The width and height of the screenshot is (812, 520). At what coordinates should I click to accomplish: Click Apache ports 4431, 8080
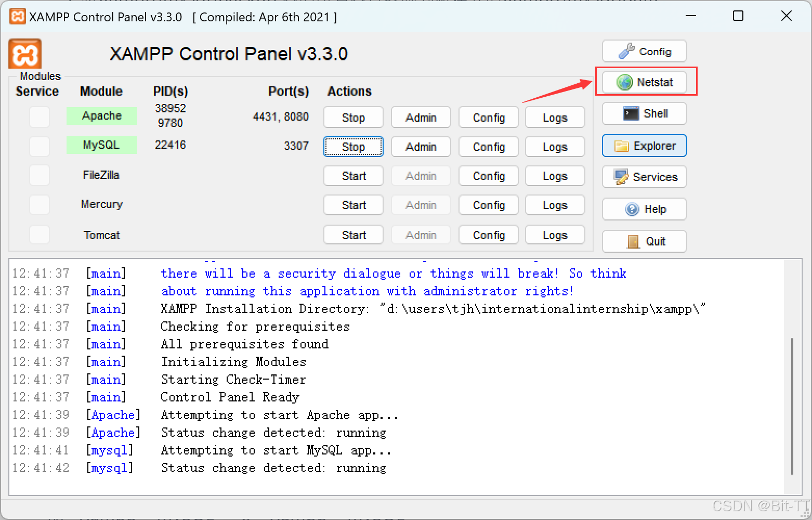(281, 116)
